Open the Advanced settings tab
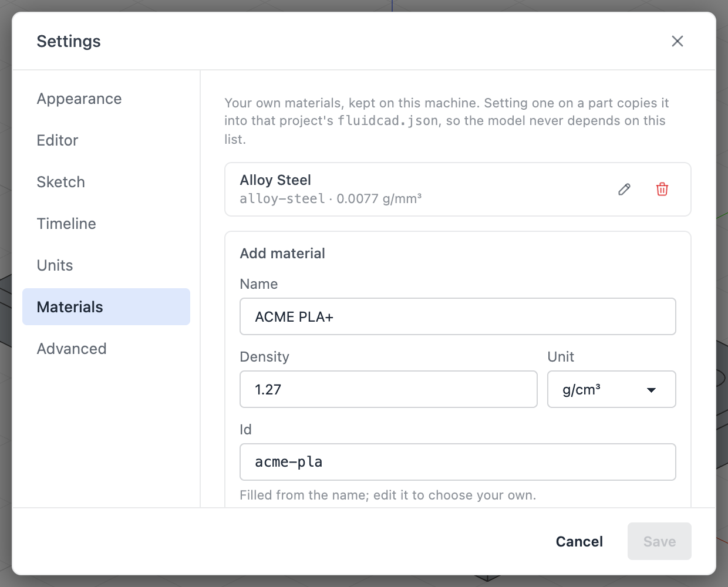This screenshot has height=587, width=728. [106, 349]
